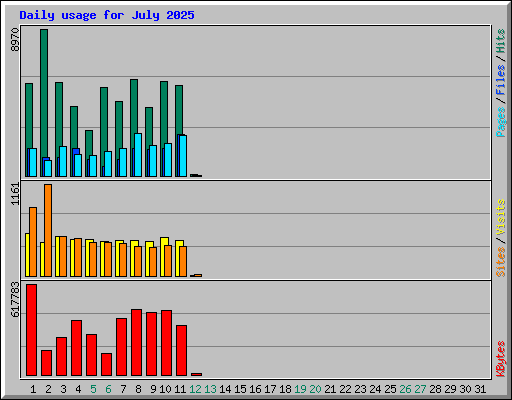Image resolution: width=512 pixels, height=400 pixels.
Task: Click the green weekend day label 6
Action: (108, 389)
